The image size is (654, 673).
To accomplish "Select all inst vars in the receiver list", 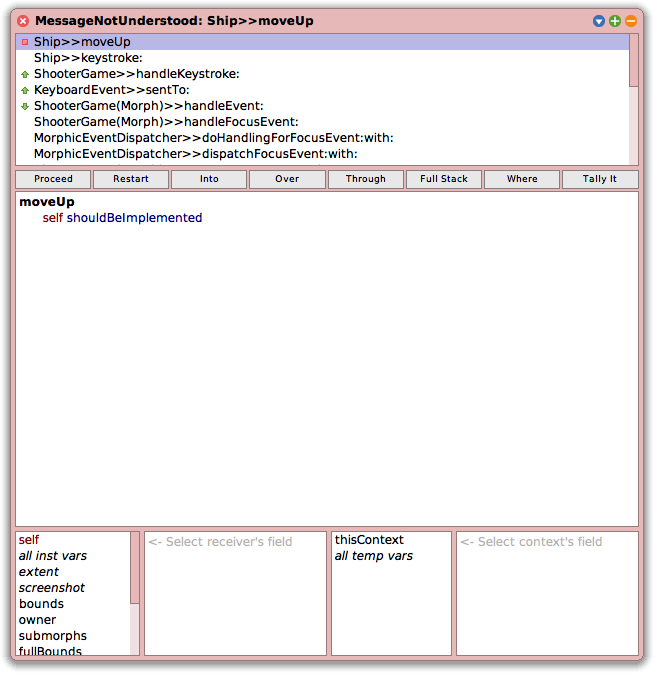I will tap(73, 556).
